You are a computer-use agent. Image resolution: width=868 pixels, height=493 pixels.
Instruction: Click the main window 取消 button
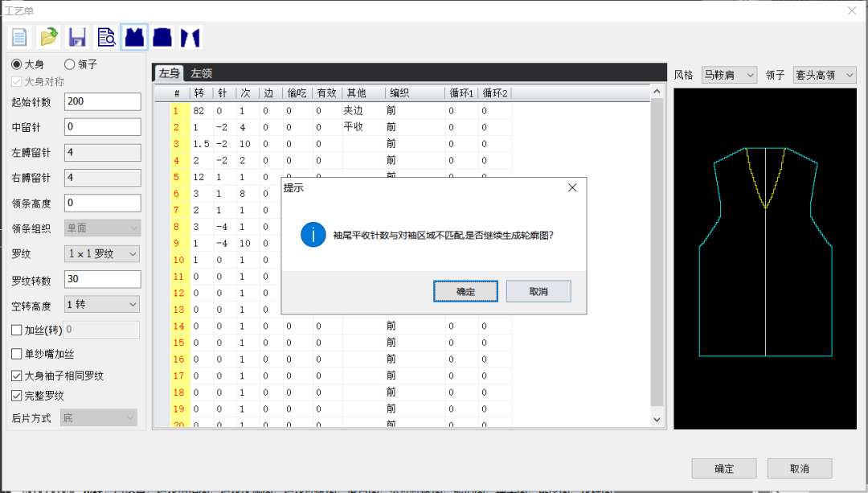point(800,469)
